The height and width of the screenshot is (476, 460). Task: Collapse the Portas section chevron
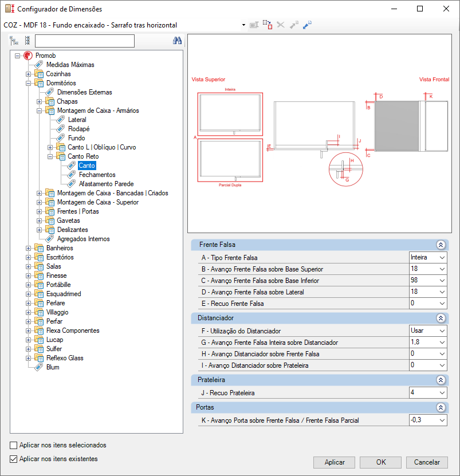coord(440,408)
